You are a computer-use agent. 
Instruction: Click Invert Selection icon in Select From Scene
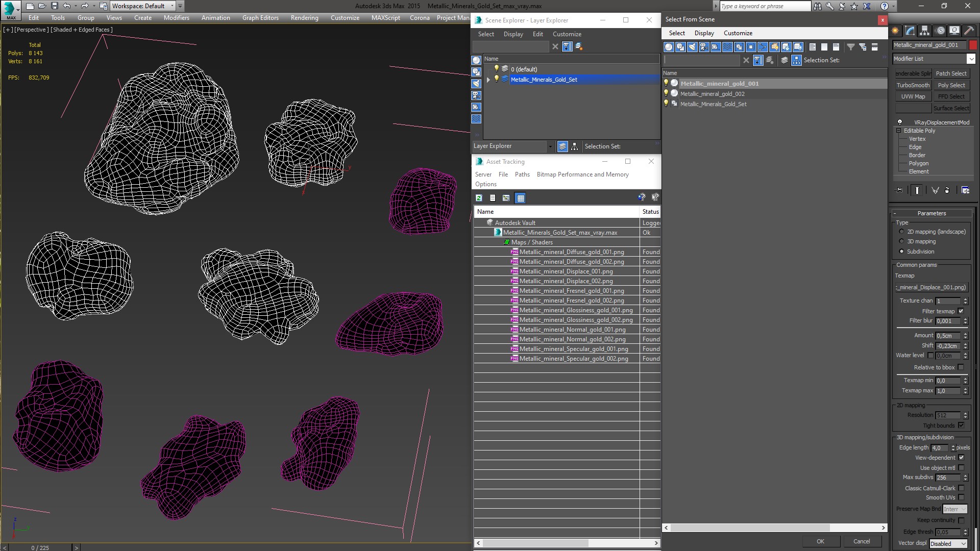pos(836,47)
